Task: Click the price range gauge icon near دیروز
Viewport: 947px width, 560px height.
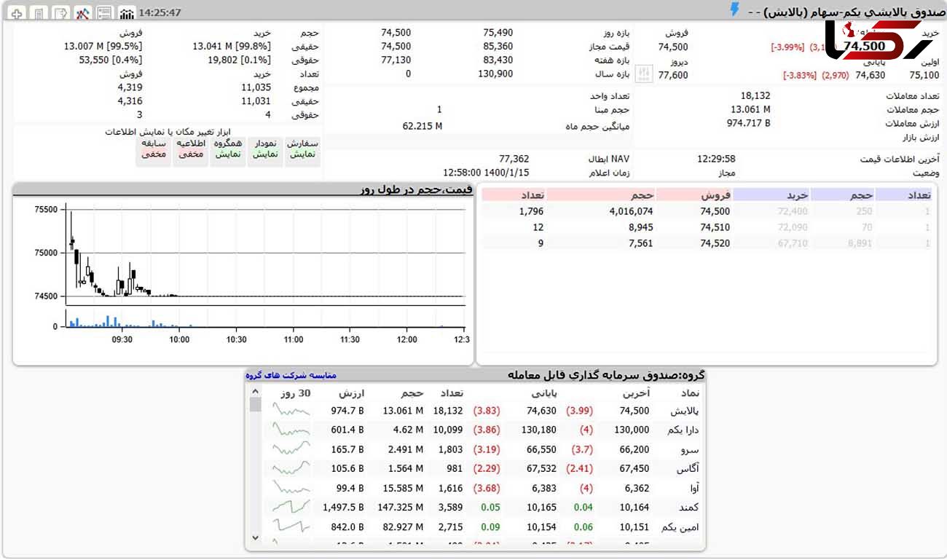Action: tap(645, 74)
